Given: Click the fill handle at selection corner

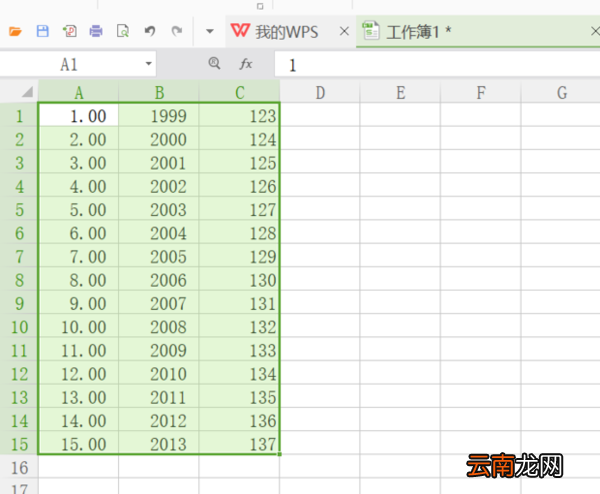Looking at the screenshot, I should [x=280, y=454].
